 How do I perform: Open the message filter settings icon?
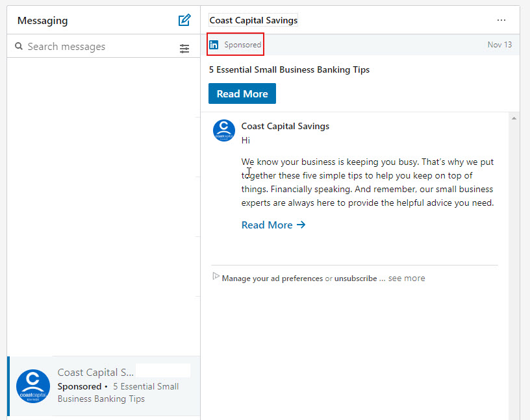[x=184, y=49]
